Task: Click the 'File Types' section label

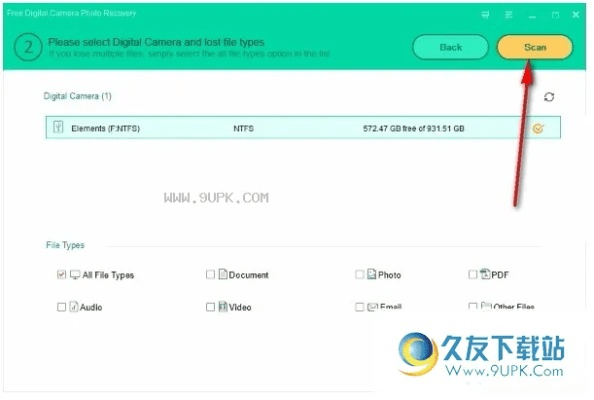Action: tap(65, 245)
